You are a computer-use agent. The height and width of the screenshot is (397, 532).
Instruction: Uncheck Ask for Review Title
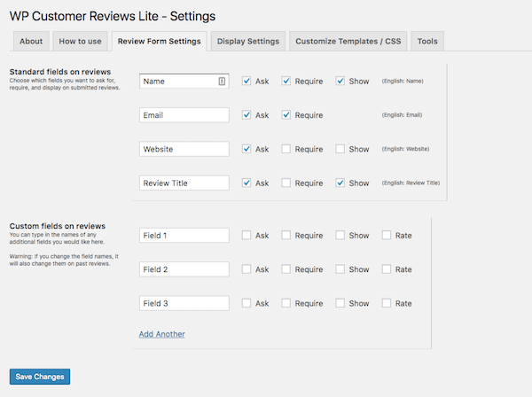(x=246, y=183)
